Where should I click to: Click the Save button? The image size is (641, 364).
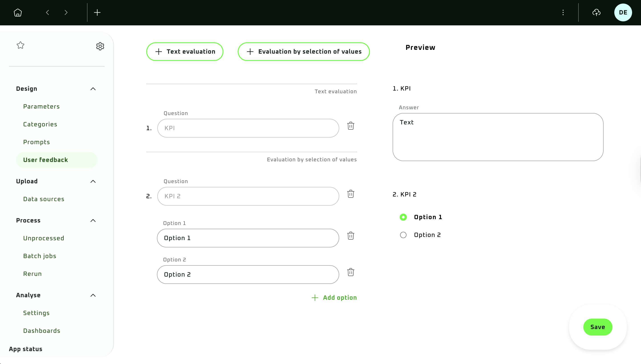coord(598,327)
